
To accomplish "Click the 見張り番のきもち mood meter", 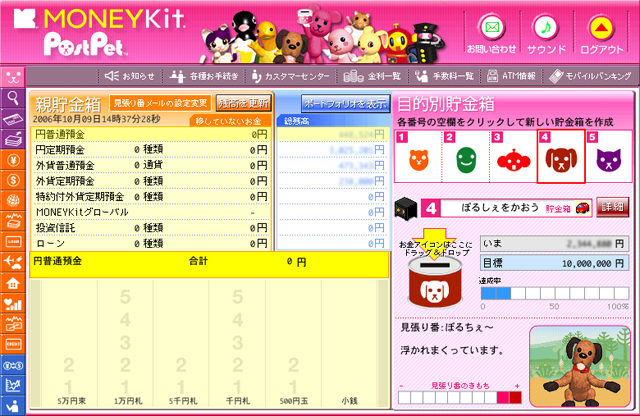I will pos(460,397).
